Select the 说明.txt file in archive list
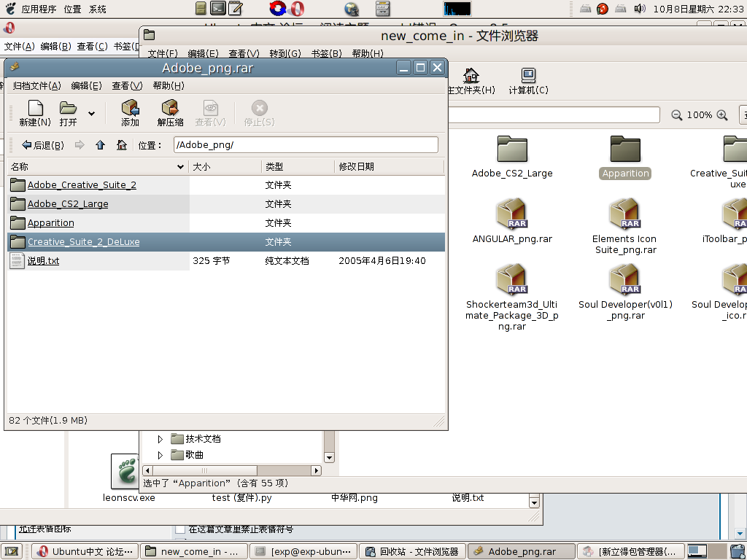Viewport: 747px width, 560px height. [226, 261]
